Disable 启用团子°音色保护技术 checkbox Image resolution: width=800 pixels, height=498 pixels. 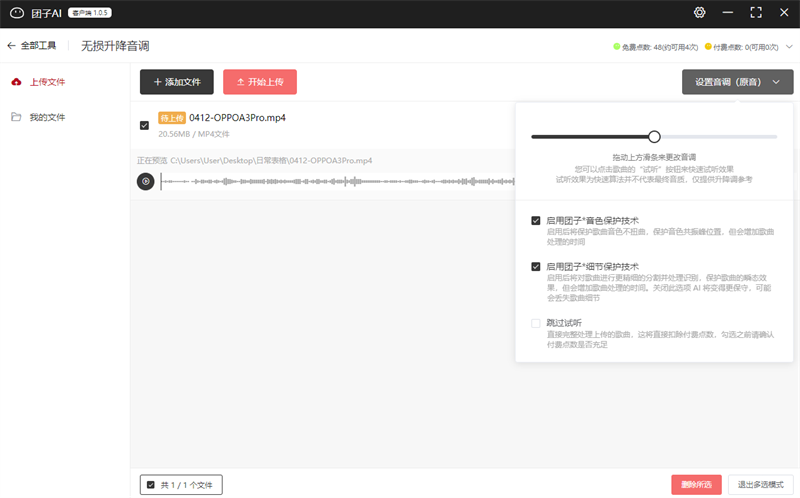coord(536,220)
